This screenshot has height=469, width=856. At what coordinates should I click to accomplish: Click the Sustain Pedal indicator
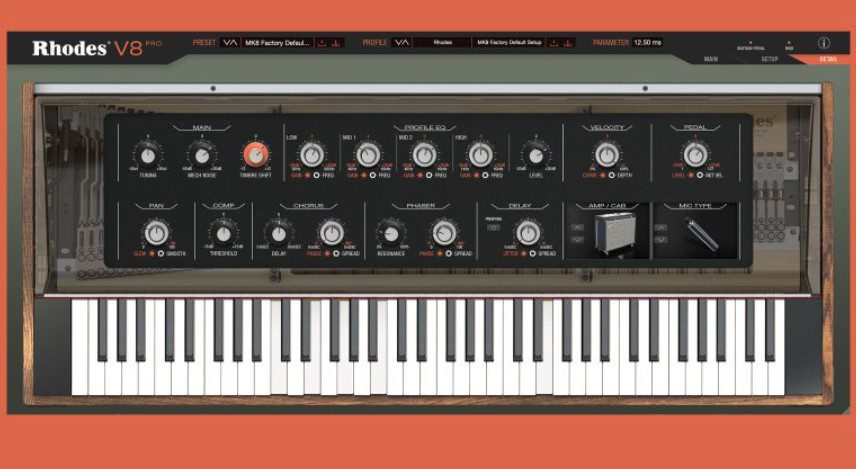pyautogui.click(x=751, y=45)
